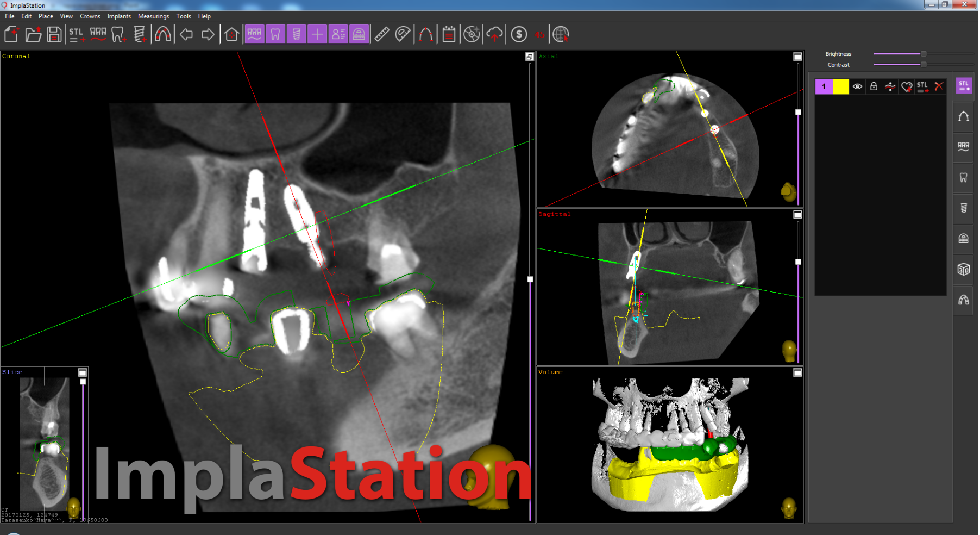The image size is (980, 535).
Task: Open the red-plus heart icon for model 1
Action: (906, 87)
